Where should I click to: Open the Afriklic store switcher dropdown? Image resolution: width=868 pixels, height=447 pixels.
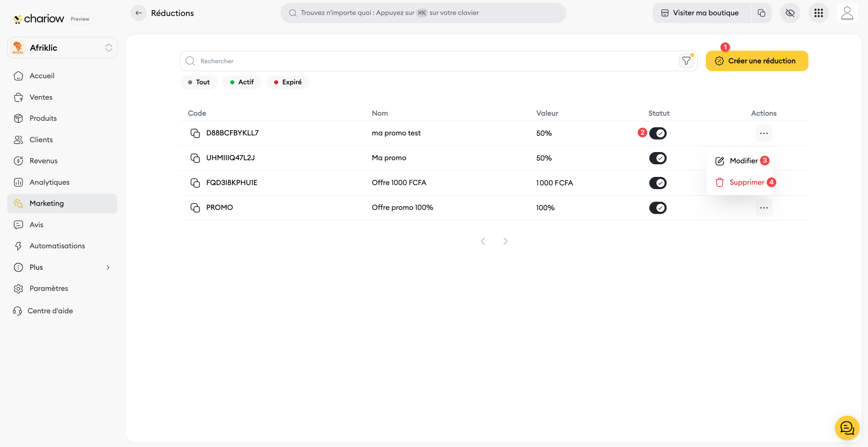pos(62,48)
